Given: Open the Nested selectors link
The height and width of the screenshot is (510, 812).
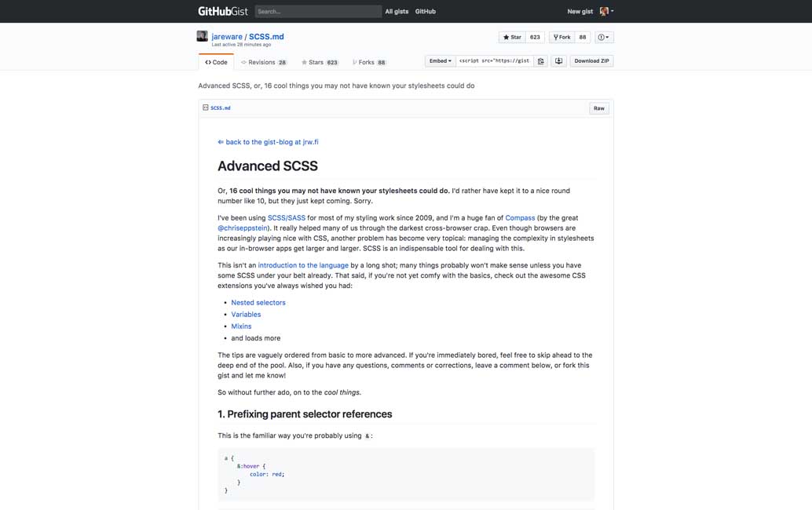Looking at the screenshot, I should [x=258, y=303].
